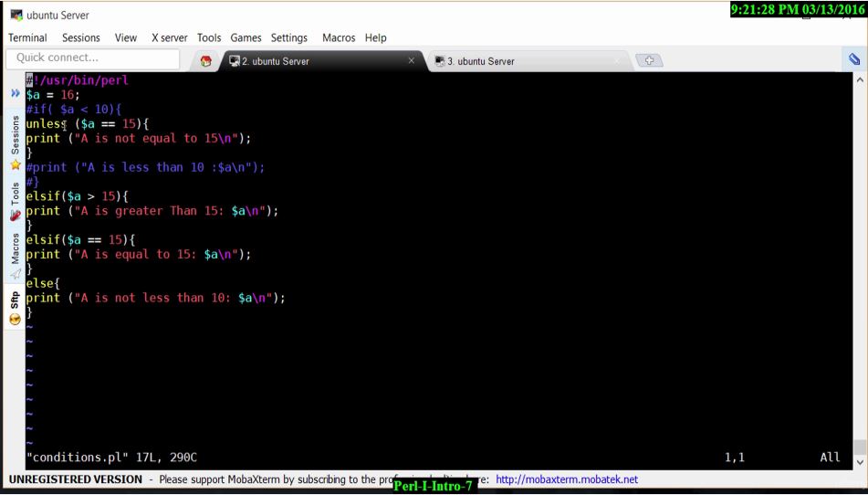Screen dimensions: 868x495
Task: Open the X server menu
Action: coord(170,37)
